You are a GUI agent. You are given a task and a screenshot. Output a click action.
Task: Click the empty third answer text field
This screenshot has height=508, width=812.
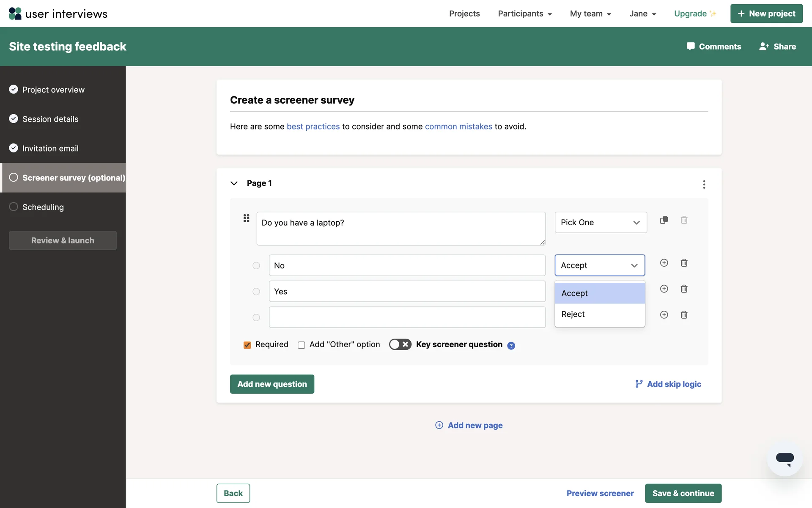[x=407, y=317]
